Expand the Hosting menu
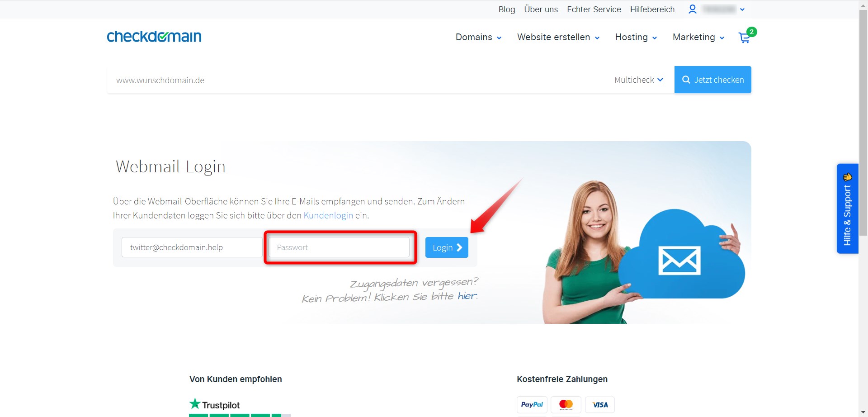The image size is (868, 417). pos(636,37)
